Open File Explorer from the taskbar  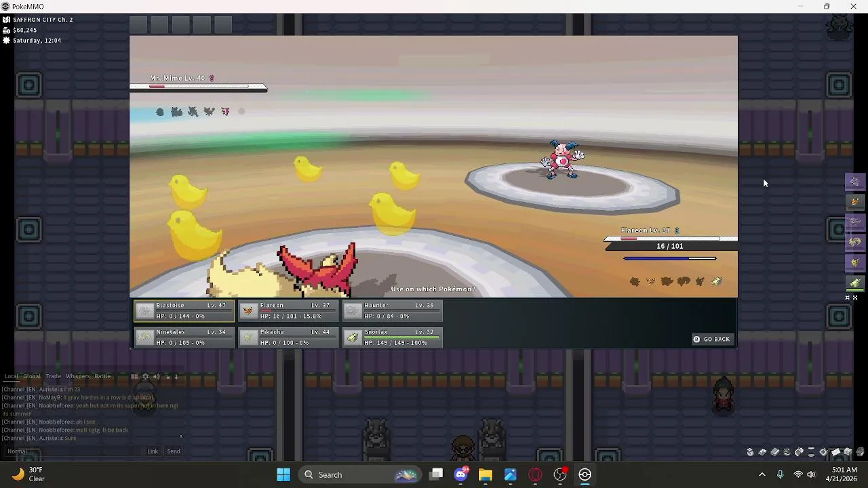point(486,474)
